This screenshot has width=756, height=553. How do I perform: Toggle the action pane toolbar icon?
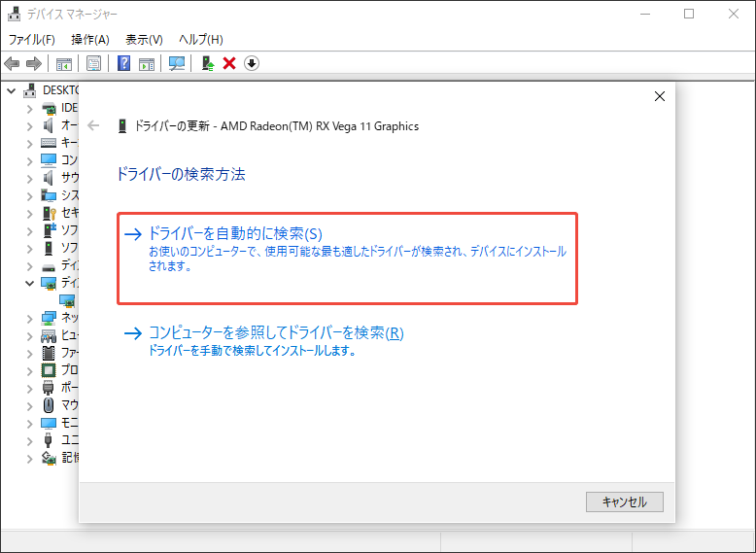tap(147, 63)
